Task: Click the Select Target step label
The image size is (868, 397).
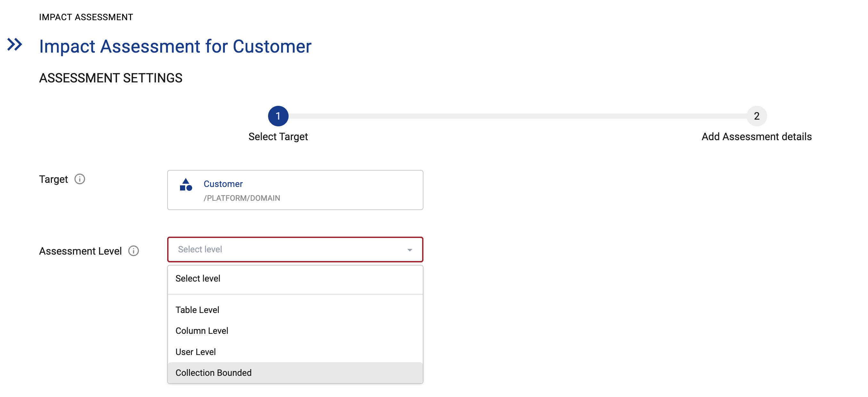Action: pos(278,137)
